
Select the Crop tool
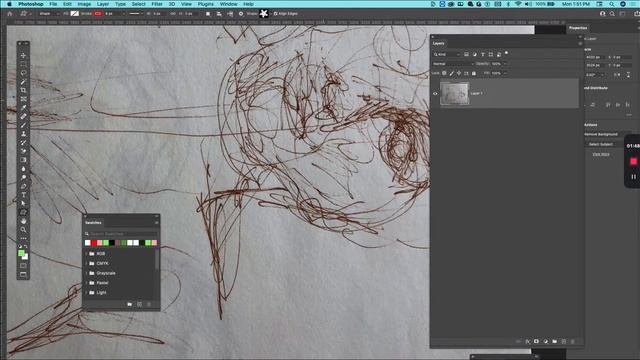23,90
